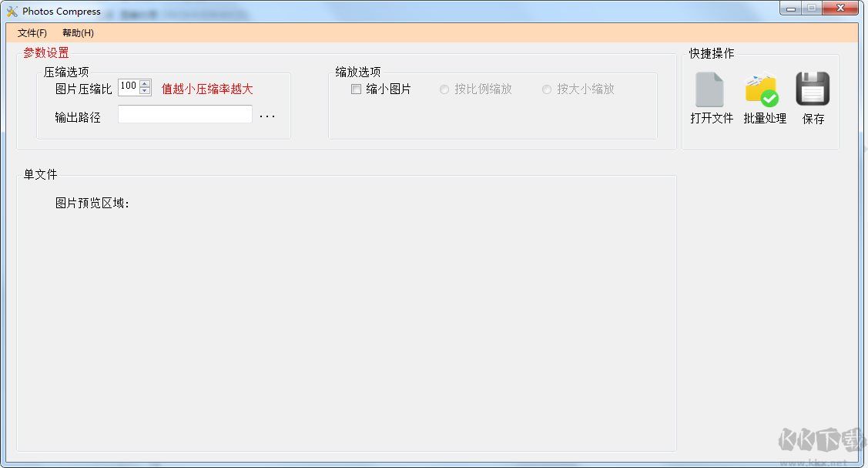The width and height of the screenshot is (868, 468).
Task: Click the 打开文件 document icon
Action: [709, 89]
